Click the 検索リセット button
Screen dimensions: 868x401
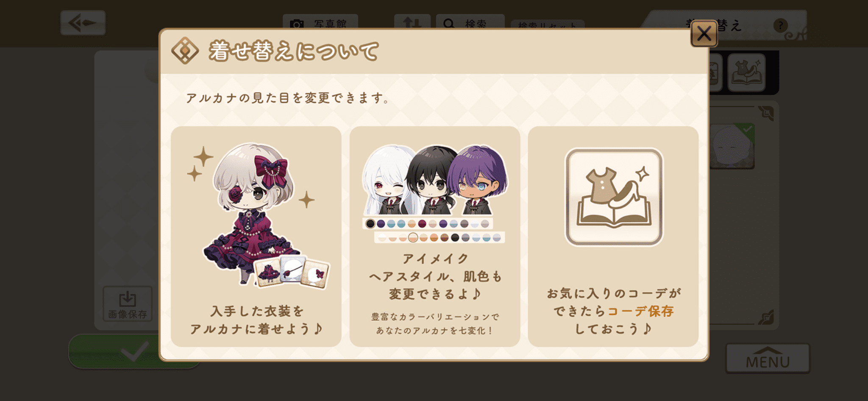[x=547, y=25]
